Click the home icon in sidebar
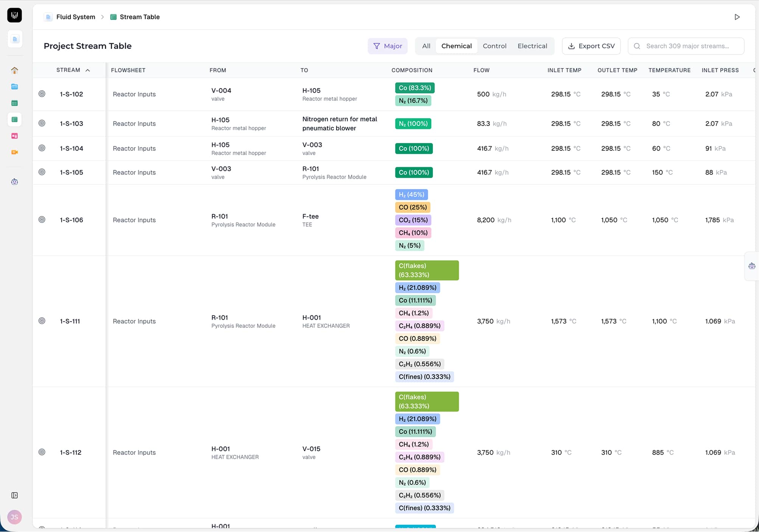Image resolution: width=759 pixels, height=532 pixels. click(x=14, y=70)
